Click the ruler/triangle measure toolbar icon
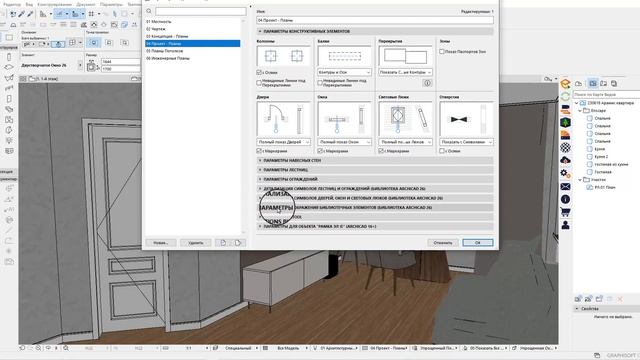Screen dimensions: 640x360 tap(43, 14)
